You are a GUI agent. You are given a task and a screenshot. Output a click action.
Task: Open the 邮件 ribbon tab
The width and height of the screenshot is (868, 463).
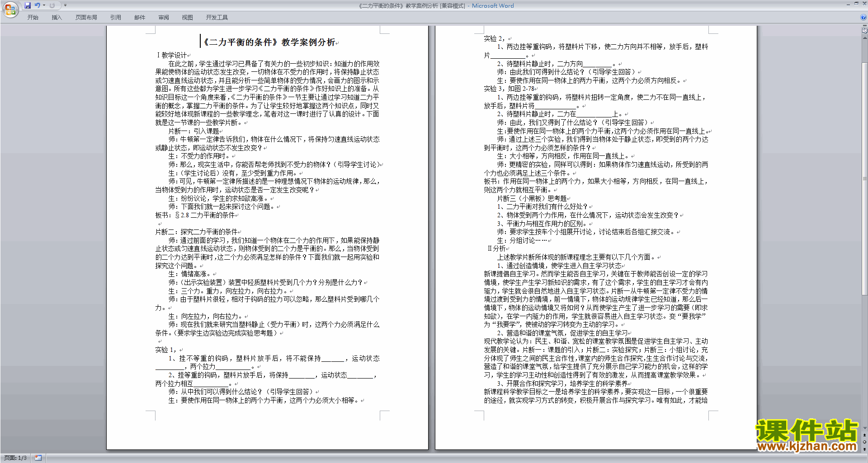tap(140, 18)
